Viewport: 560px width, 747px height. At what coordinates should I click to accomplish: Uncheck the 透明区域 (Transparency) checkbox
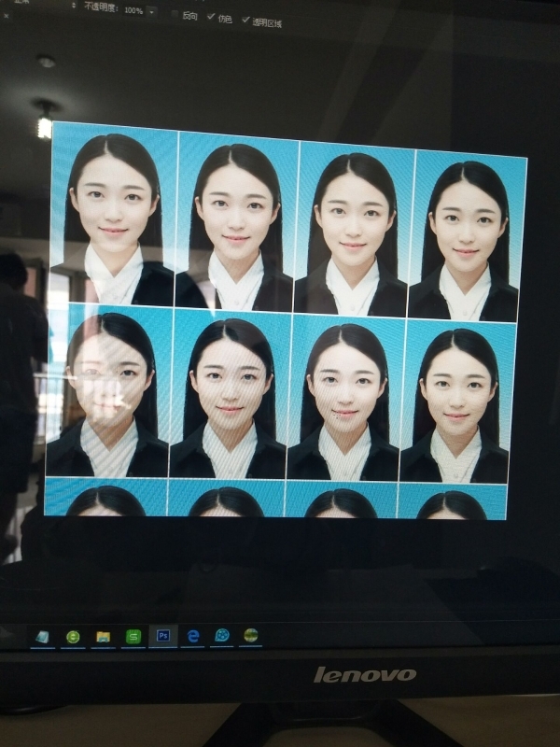(x=246, y=19)
